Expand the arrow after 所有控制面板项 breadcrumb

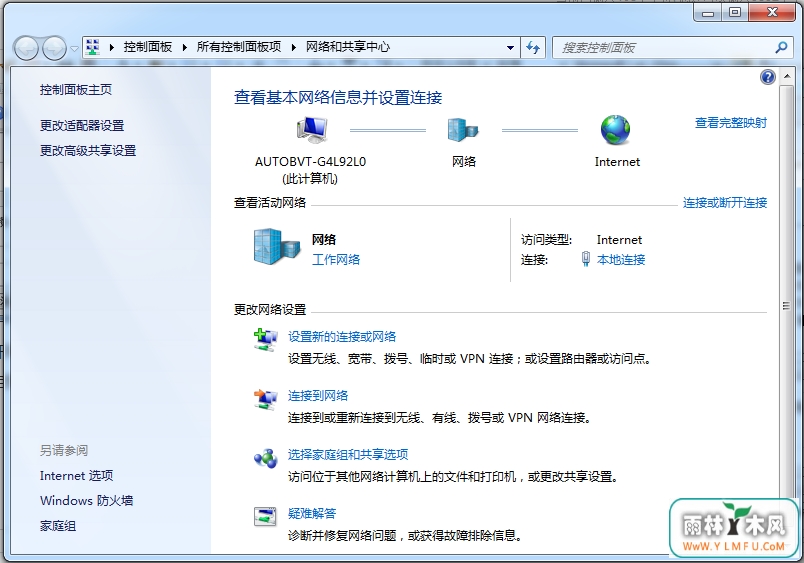(x=294, y=48)
